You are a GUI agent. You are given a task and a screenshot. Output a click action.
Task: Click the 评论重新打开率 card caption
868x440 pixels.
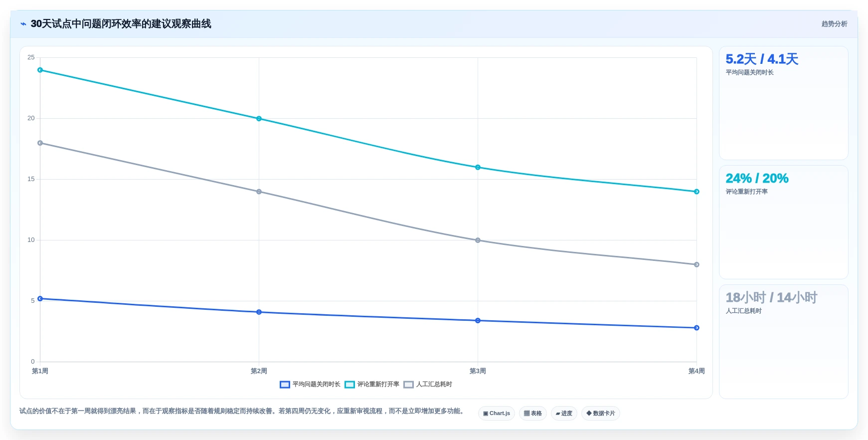746,192
